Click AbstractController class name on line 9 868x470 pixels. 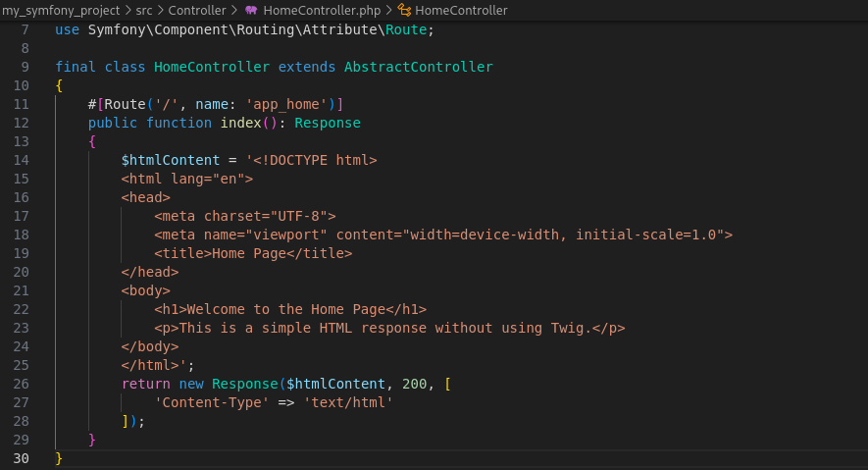pos(418,67)
